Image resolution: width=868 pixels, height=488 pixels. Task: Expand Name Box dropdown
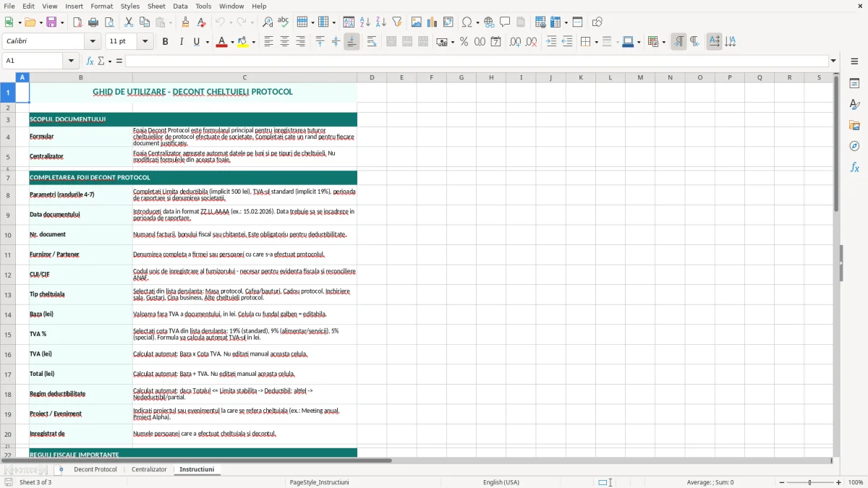coord(71,61)
